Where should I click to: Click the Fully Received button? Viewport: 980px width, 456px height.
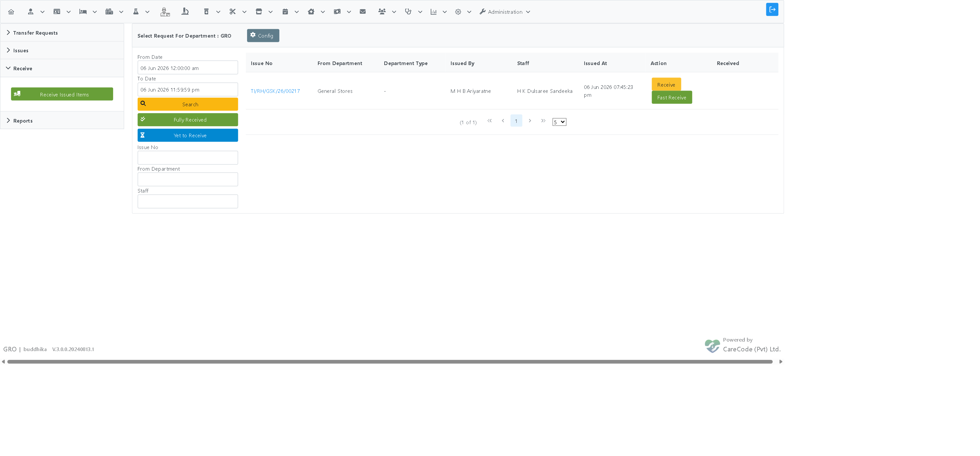188,120
